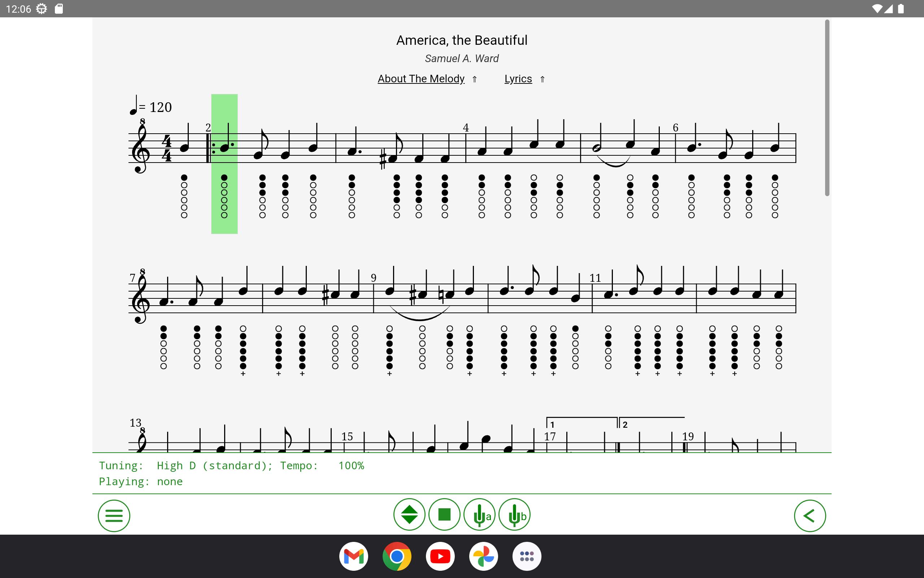This screenshot has width=924, height=578.
Task: Select the green highlighted note column
Action: 225,164
